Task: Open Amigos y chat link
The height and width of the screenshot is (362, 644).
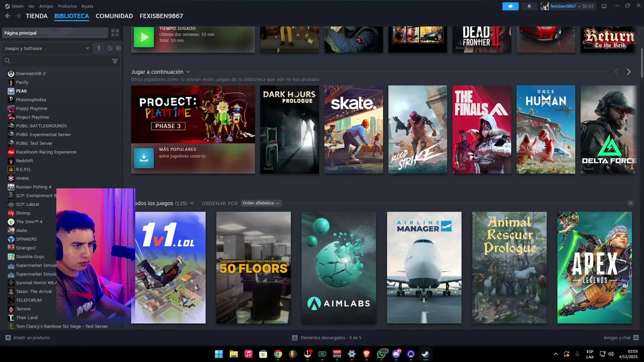Action: coord(617,338)
